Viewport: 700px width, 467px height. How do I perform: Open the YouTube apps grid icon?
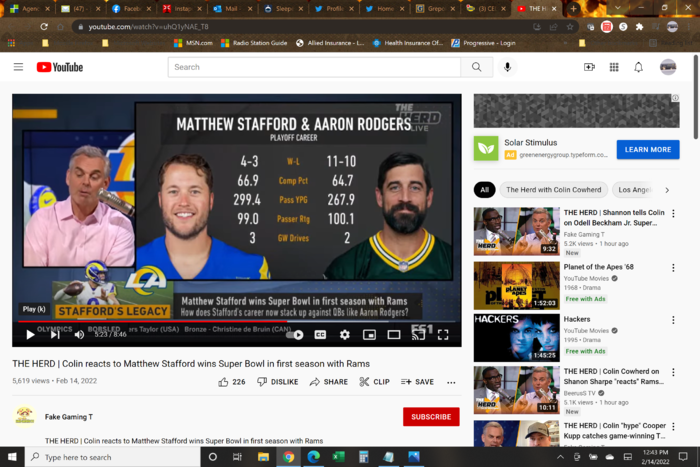614,67
